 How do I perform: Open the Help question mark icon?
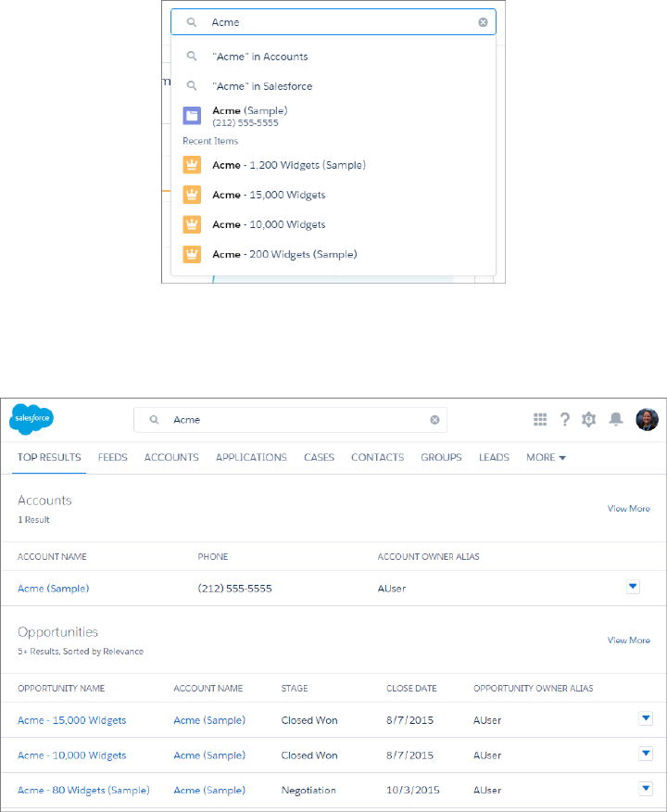564,420
